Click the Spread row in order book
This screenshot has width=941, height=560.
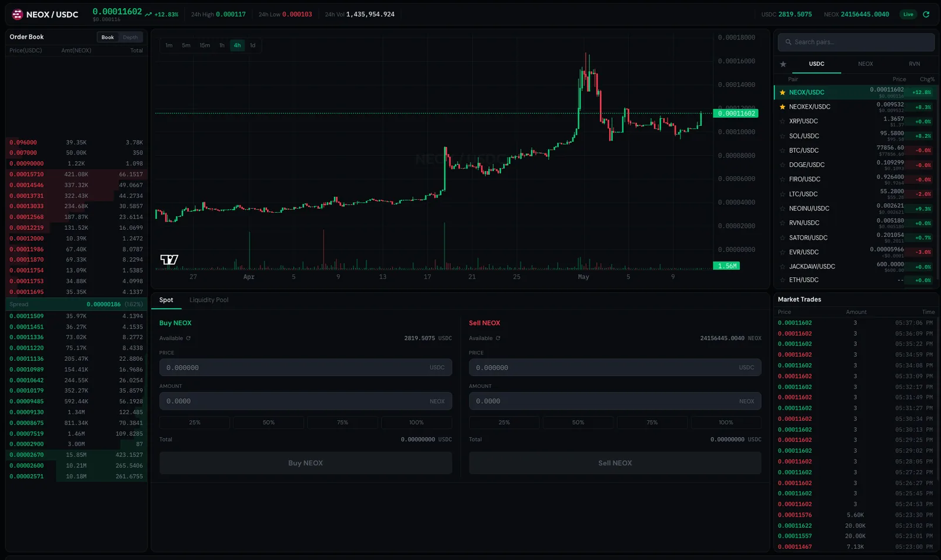click(x=76, y=304)
